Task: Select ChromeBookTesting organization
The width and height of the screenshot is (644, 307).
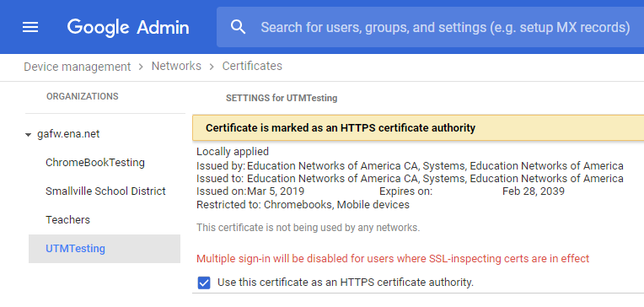Action: (x=95, y=163)
